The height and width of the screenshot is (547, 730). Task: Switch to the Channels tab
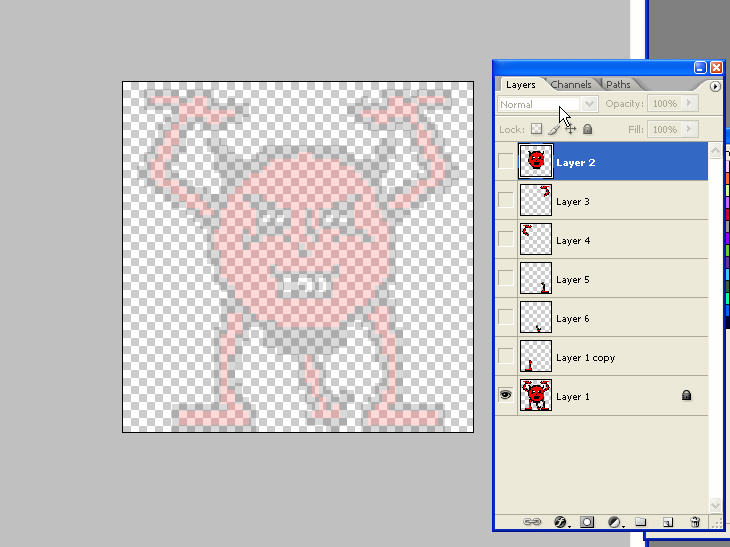pos(571,85)
